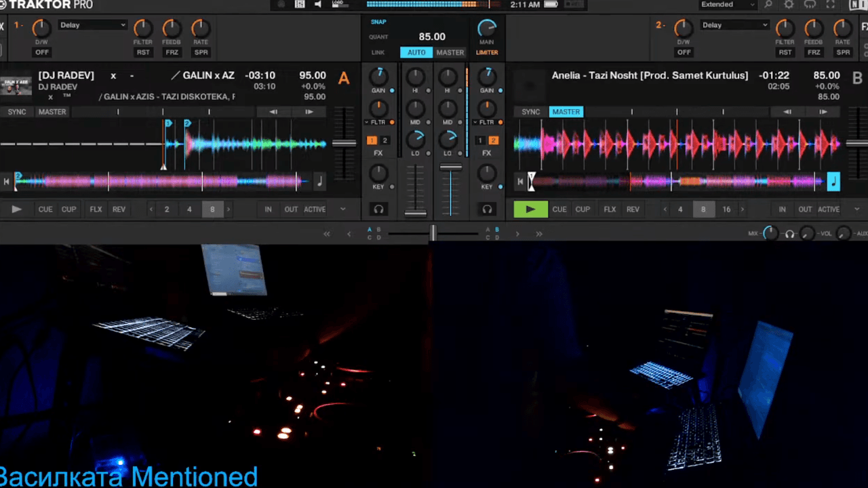Turn on FX unit 1 OFF button
The image size is (868, 488).
pyautogui.click(x=42, y=52)
